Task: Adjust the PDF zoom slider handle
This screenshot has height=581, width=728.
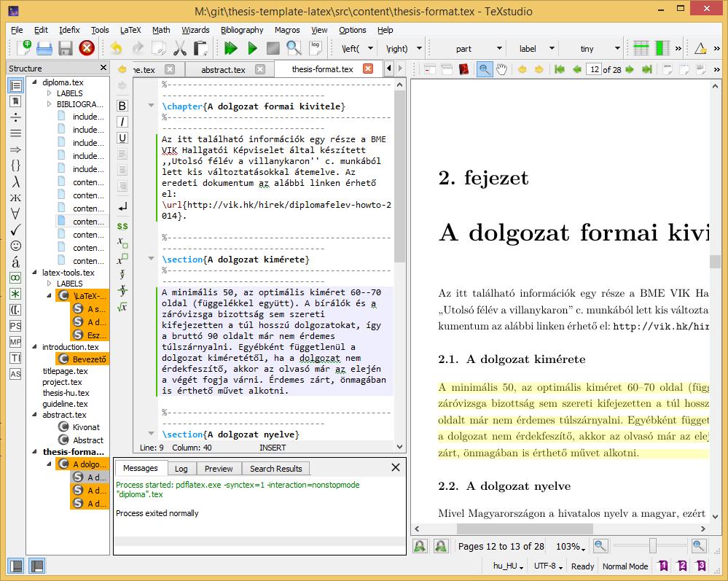Action: click(x=652, y=546)
